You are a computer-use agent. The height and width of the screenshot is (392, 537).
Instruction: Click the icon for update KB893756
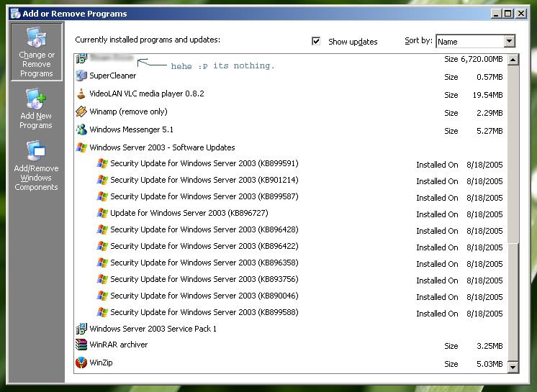(102, 279)
